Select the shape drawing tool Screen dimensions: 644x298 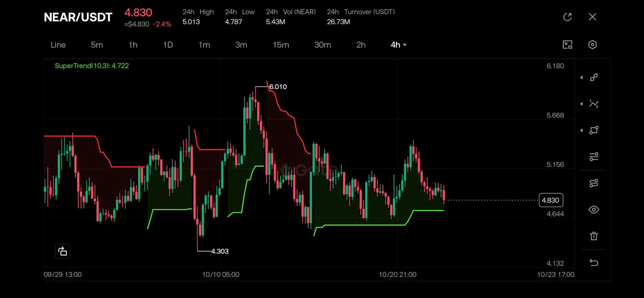tap(594, 130)
